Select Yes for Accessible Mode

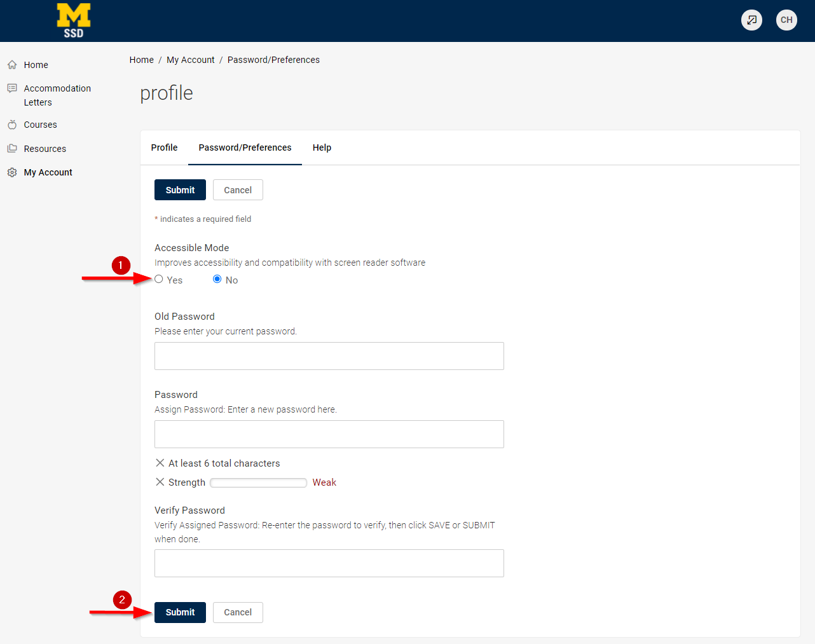159,279
